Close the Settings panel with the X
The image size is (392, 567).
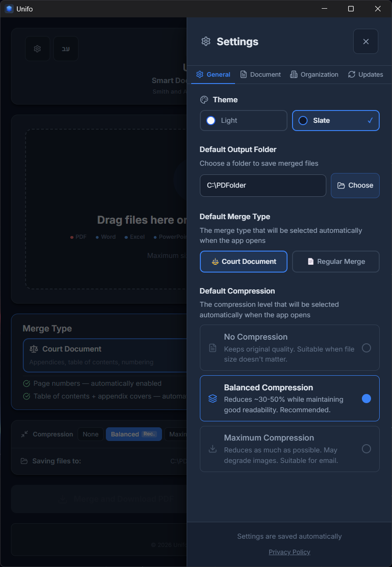point(366,41)
